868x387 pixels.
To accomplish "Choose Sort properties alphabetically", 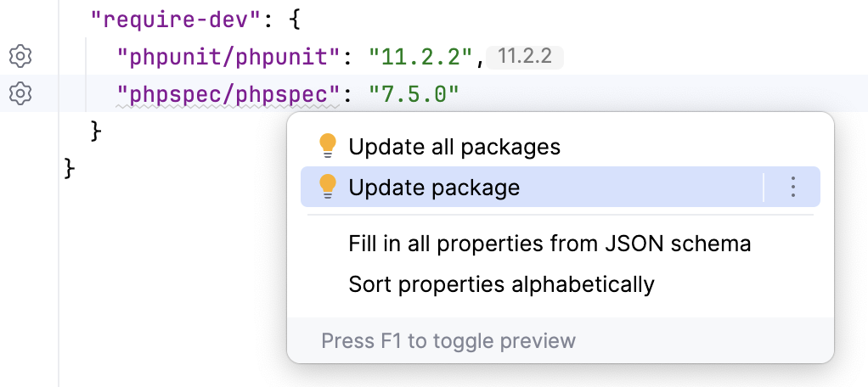I will click(501, 283).
